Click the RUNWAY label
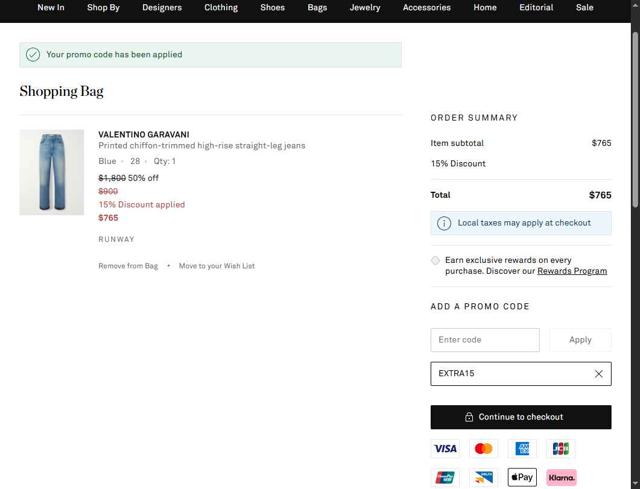The width and height of the screenshot is (640, 489). click(x=116, y=240)
